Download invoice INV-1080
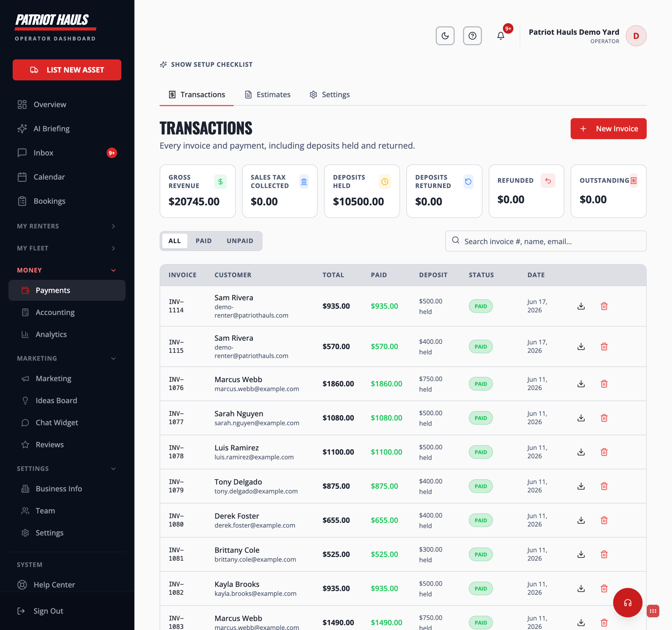Screen dimensions: 672x630 pyautogui.click(x=581, y=520)
